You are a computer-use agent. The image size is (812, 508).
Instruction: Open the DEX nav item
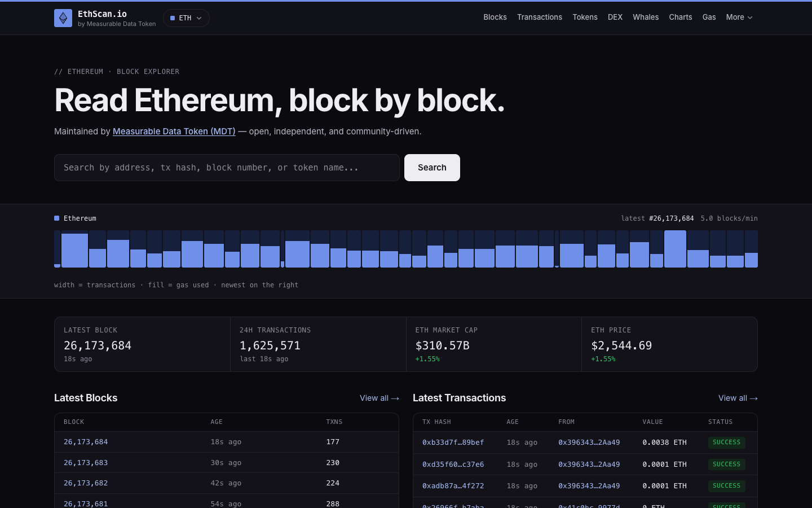point(615,17)
